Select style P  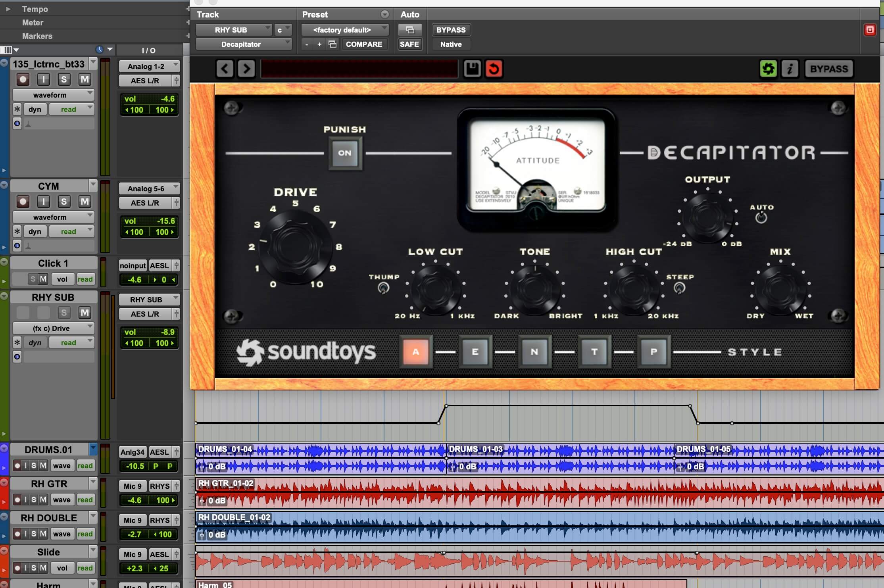653,352
